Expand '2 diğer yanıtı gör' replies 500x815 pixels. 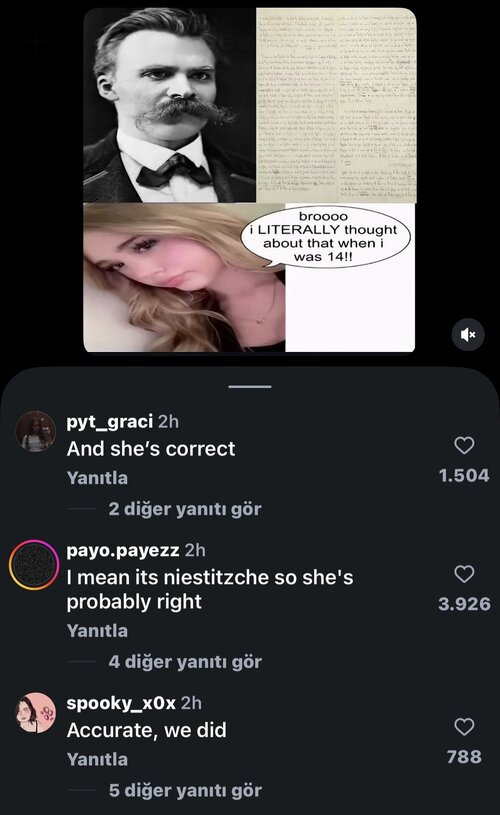click(185, 509)
